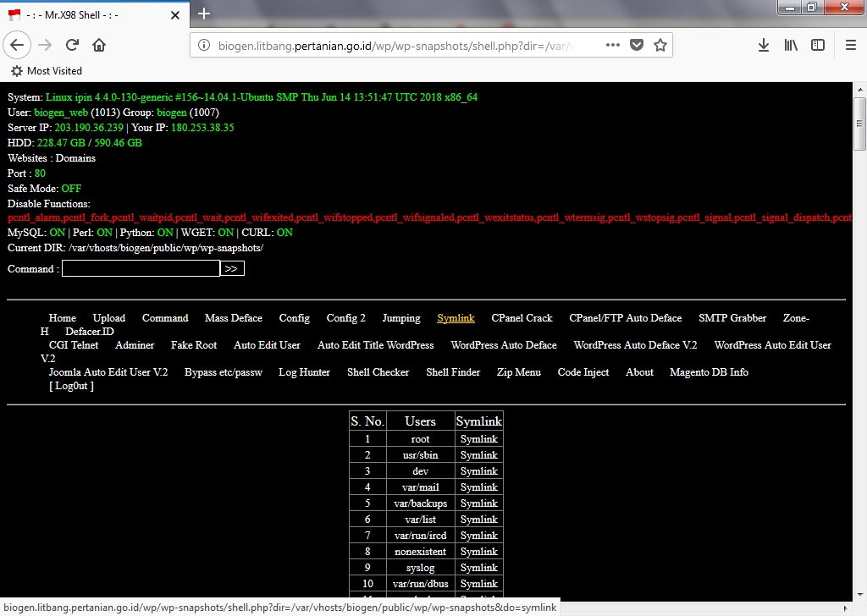Open Symlink for root user row
This screenshot has height=616, width=867.
click(x=479, y=439)
